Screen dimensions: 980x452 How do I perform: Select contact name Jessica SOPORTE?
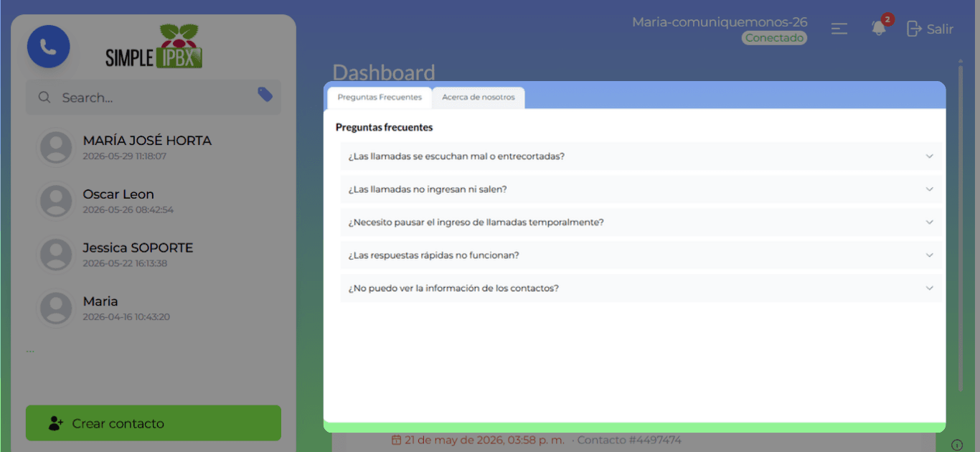coord(138,248)
